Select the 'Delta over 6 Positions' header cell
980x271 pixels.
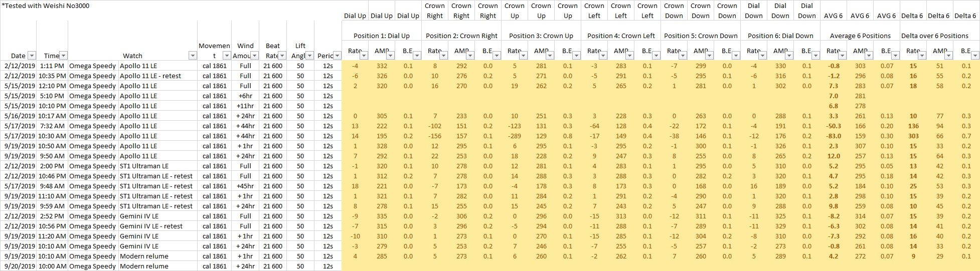934,36
